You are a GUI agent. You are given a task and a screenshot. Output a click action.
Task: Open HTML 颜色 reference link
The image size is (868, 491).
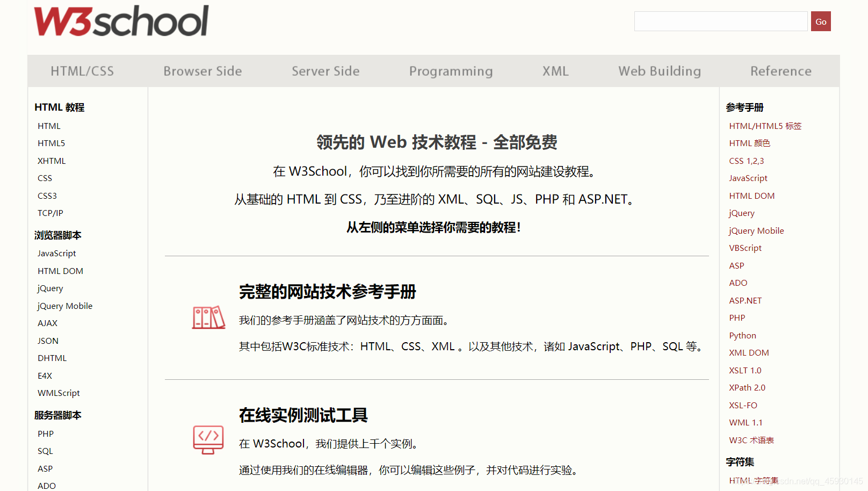[x=749, y=143]
